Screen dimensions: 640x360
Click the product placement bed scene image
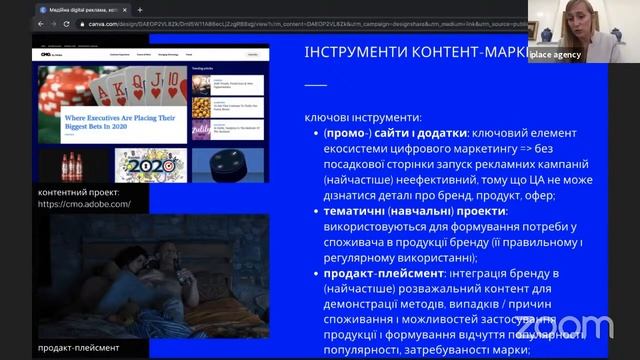click(153, 276)
